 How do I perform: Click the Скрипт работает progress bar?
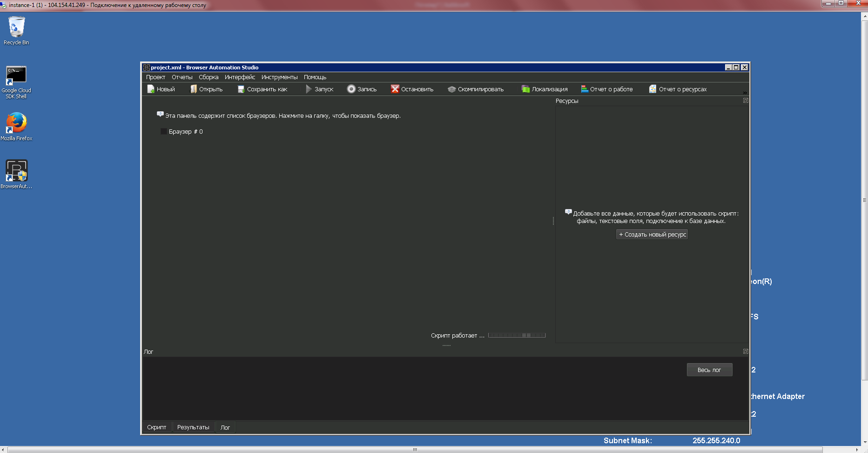[x=517, y=335]
